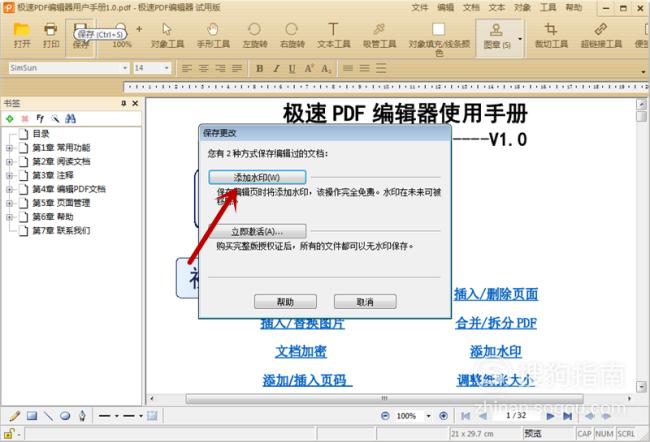The width and height of the screenshot is (650, 442).
Task: Click the page number field showing 1 / 32
Action: coord(516,415)
